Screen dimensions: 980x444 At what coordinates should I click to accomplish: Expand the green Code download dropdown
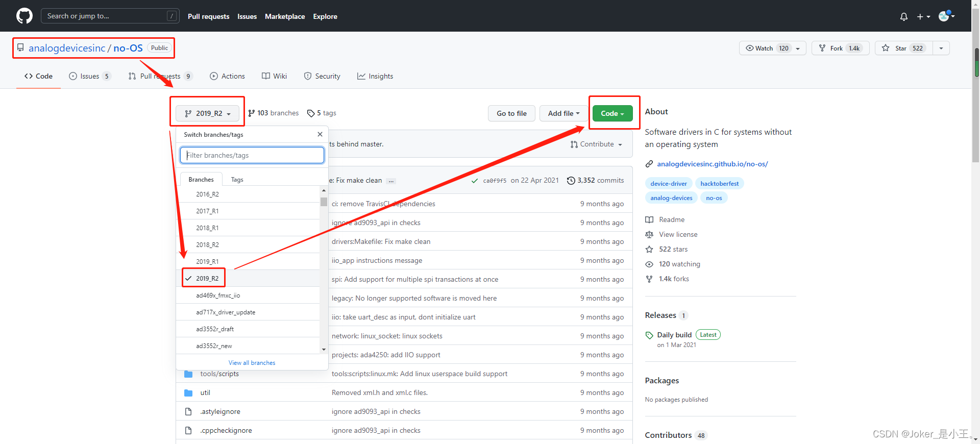612,113
